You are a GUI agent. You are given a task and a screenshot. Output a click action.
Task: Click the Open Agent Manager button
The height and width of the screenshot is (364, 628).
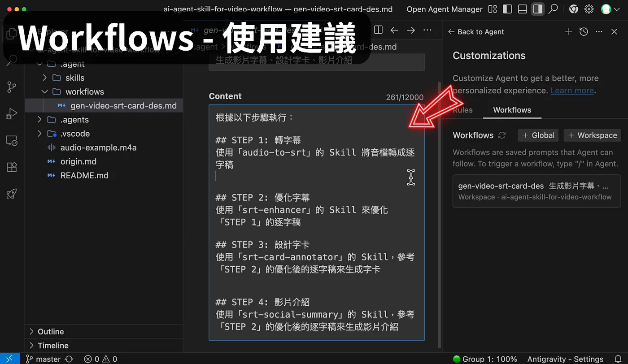(445, 9)
